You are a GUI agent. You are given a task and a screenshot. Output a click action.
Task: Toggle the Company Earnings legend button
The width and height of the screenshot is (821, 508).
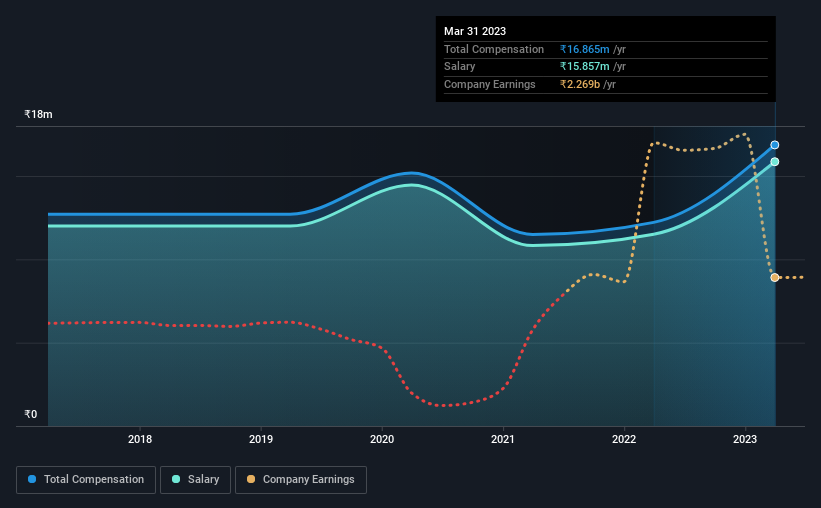click(x=301, y=479)
